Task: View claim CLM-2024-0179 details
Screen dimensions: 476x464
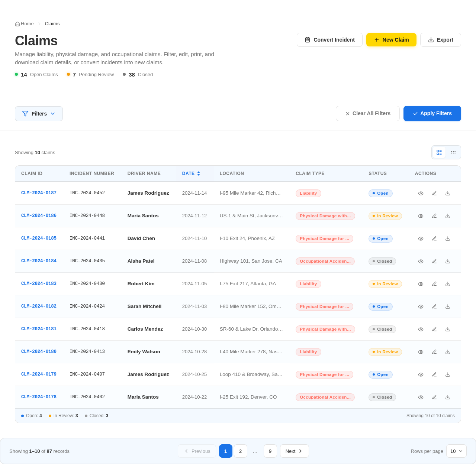Action: (x=421, y=374)
